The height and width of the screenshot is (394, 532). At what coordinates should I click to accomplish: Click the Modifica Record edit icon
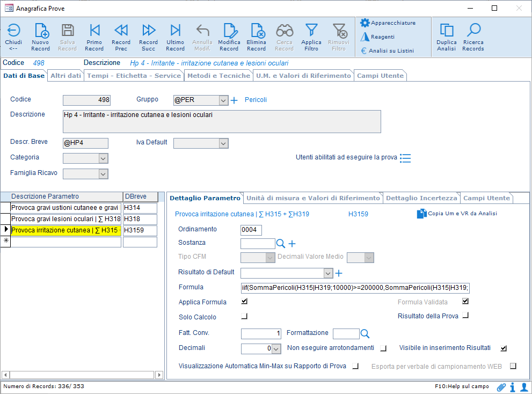click(x=230, y=31)
